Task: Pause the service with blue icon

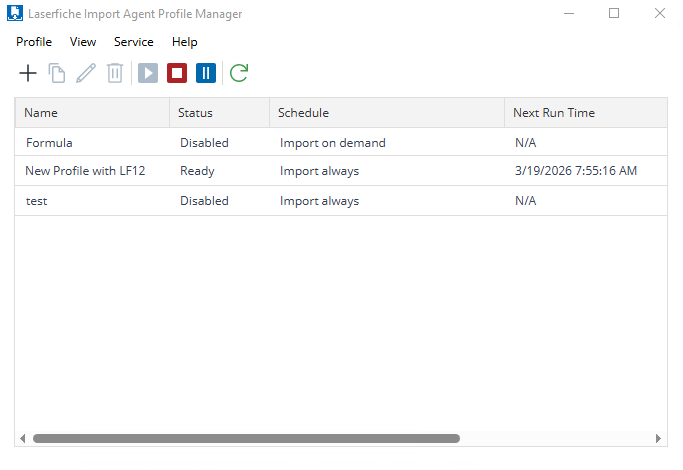Action: pyautogui.click(x=206, y=73)
